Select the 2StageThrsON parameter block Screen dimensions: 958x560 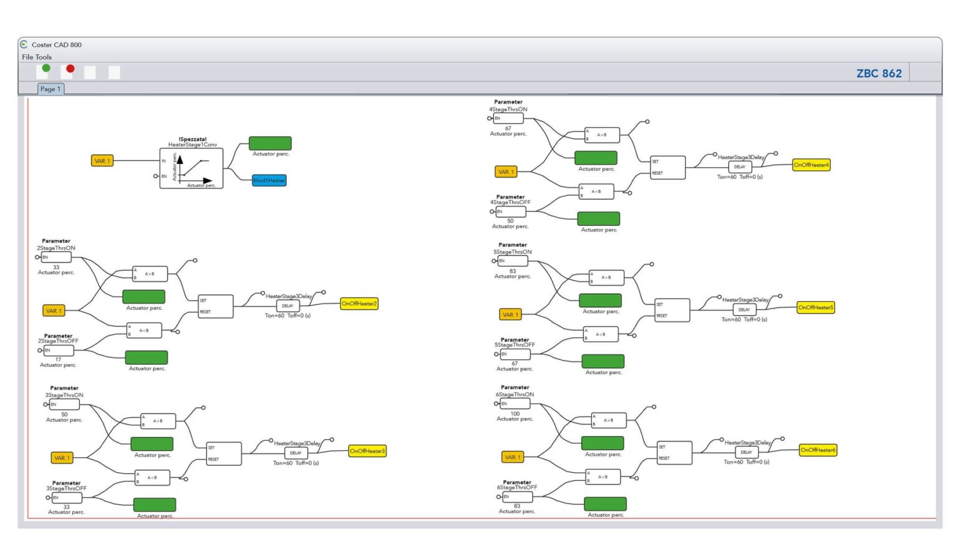(56, 257)
